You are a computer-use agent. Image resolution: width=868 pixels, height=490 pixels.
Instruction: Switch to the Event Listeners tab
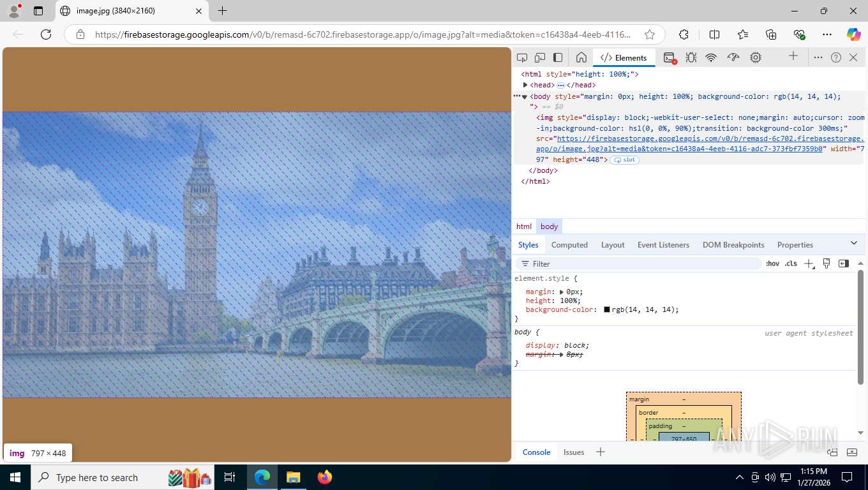663,244
